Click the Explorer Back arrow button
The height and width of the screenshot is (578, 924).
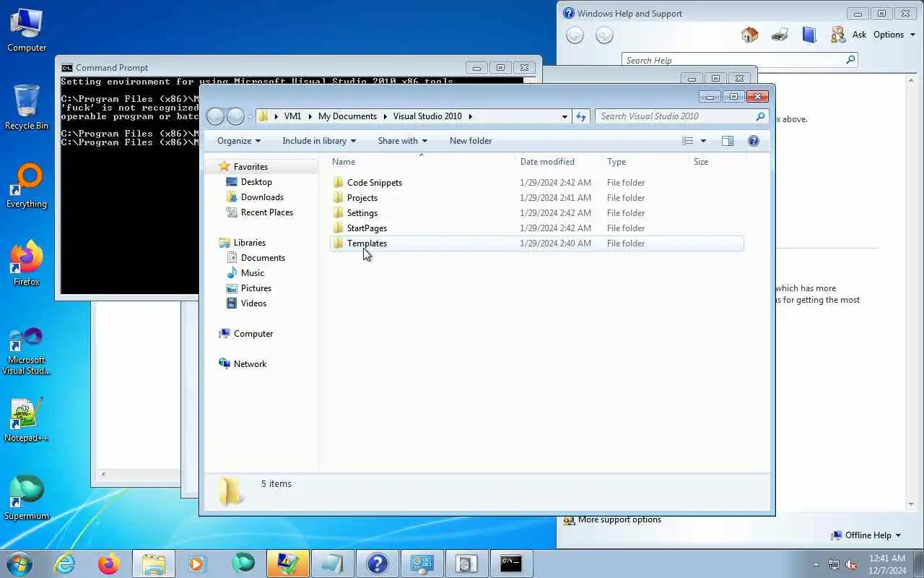pyautogui.click(x=215, y=116)
